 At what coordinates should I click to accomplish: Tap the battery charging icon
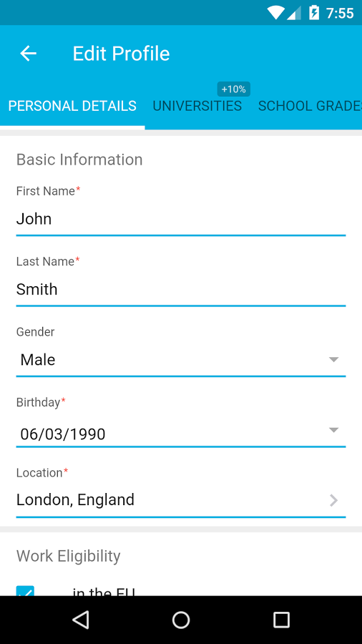313,13
